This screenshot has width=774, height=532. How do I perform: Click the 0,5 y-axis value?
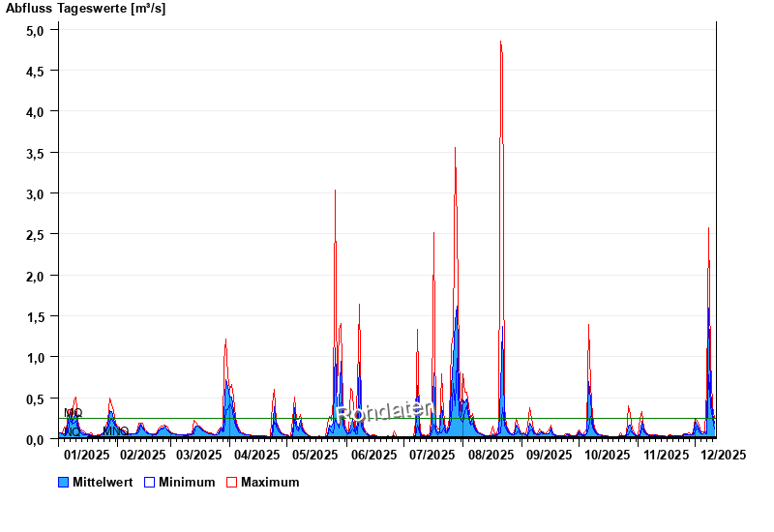point(35,399)
